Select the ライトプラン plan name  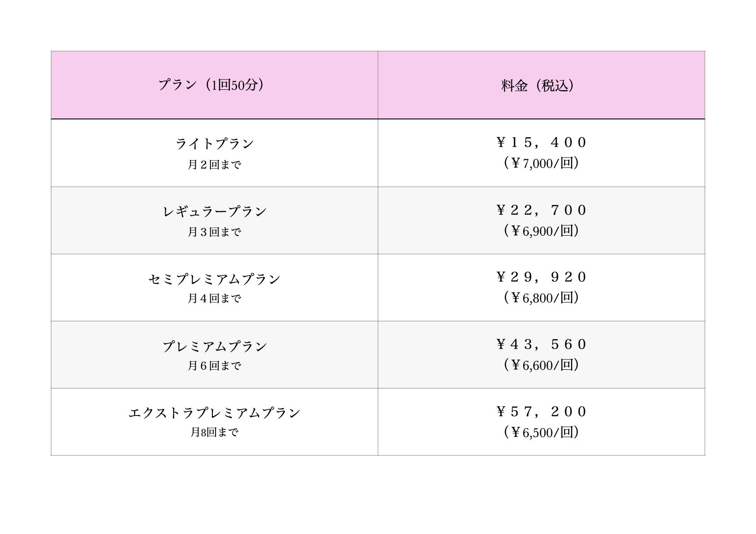(214, 144)
